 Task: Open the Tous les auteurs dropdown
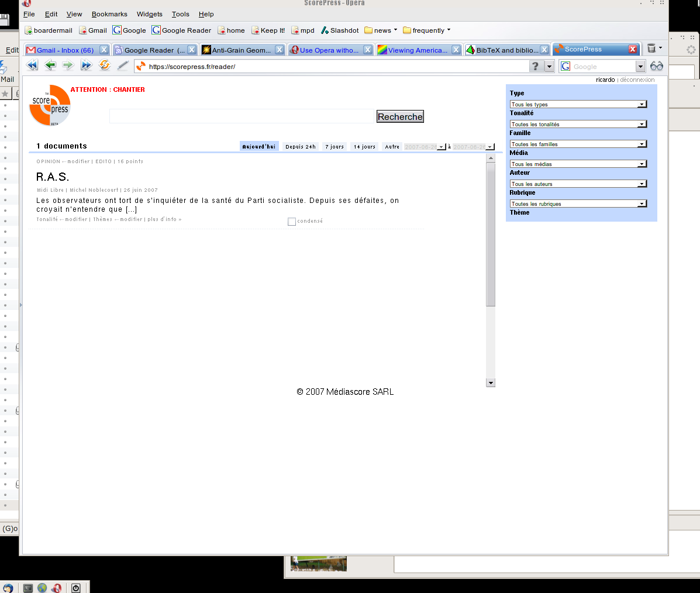578,184
